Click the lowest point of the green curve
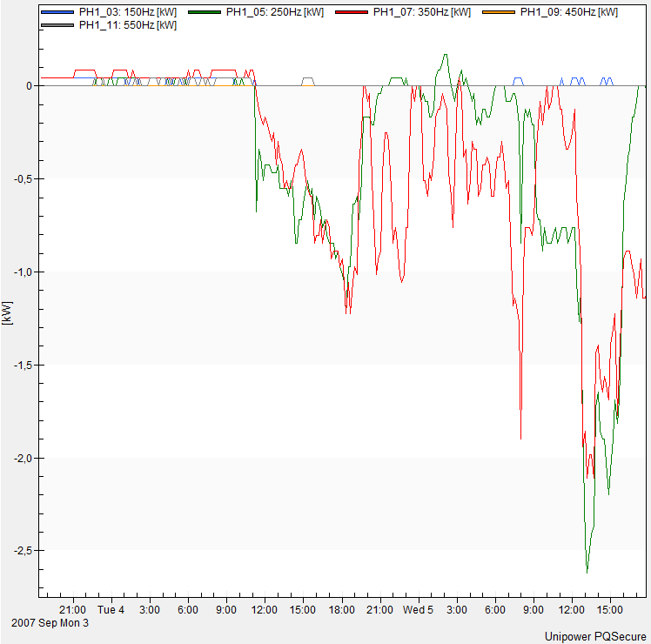 pyautogui.click(x=587, y=572)
